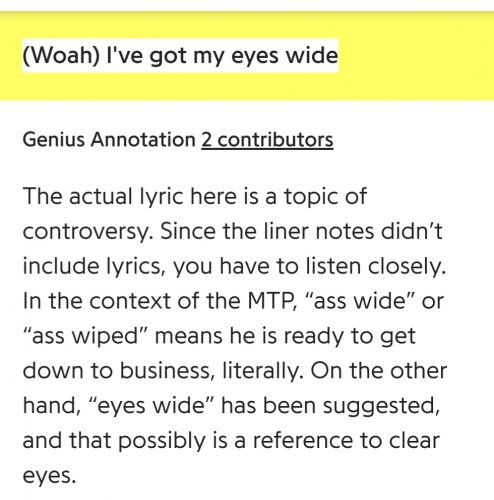Click the highlighted lyric '(Woah) I've got my eyes wide'
Screen dimensions: 494x500
180,55
